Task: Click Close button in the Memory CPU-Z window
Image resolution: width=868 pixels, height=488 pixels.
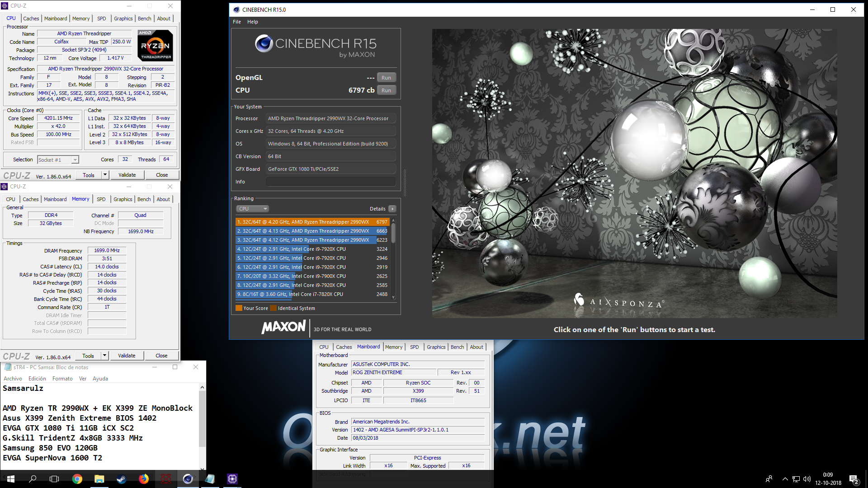Action: [161, 356]
